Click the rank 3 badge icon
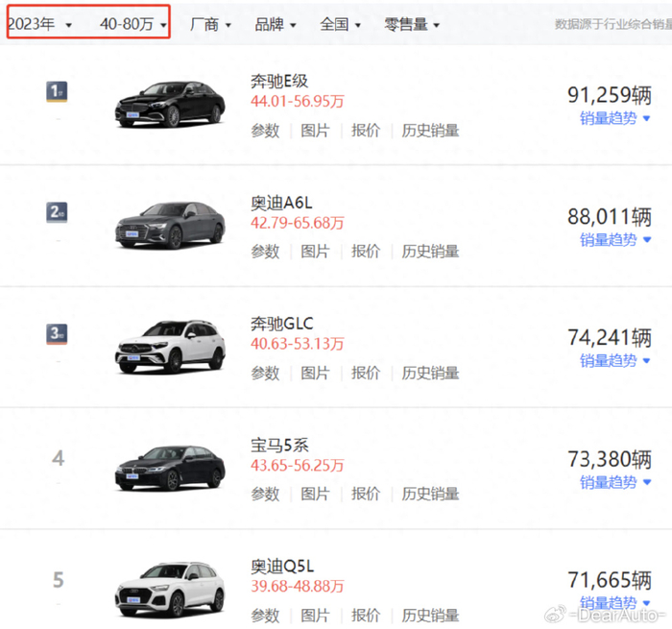The width and height of the screenshot is (672, 629). coord(58,334)
